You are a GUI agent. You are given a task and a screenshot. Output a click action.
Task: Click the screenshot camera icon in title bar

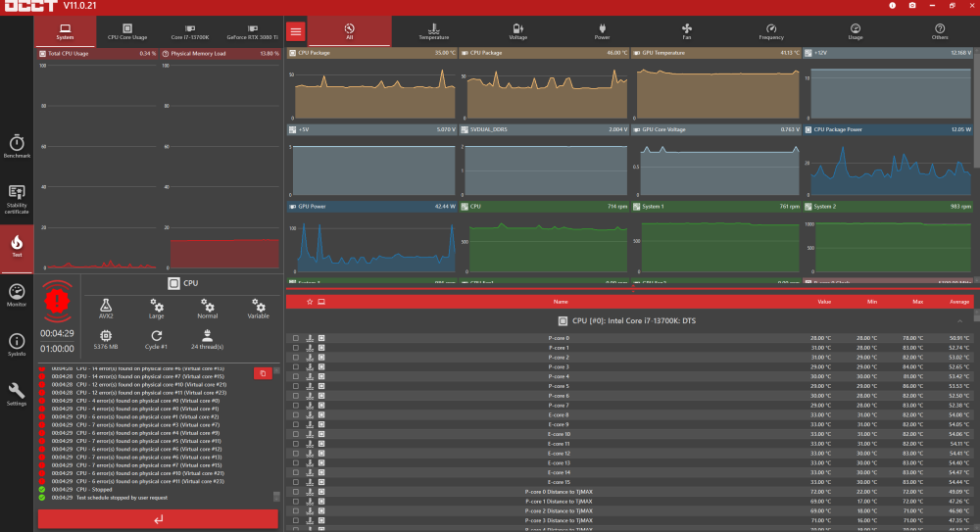(x=911, y=6)
